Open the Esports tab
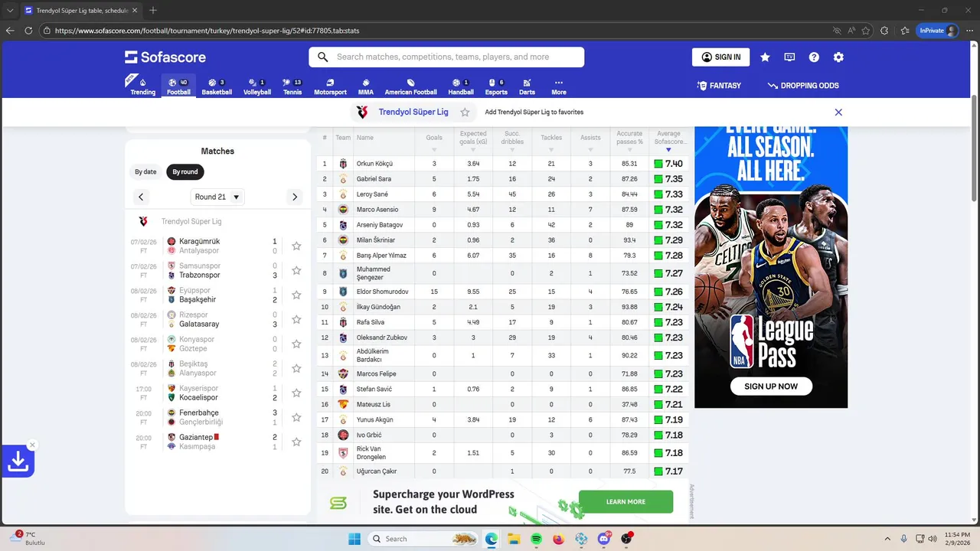 (496, 86)
